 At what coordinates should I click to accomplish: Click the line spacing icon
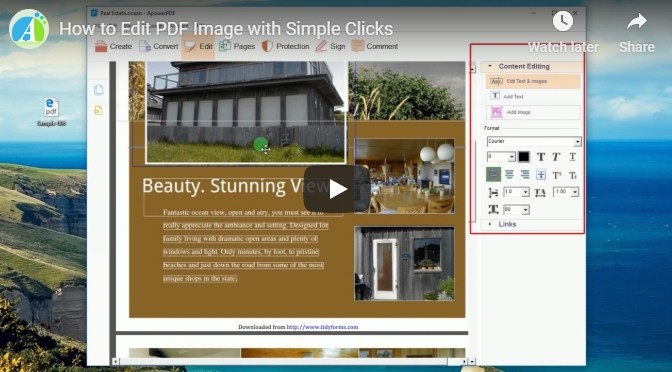pyautogui.click(x=493, y=192)
